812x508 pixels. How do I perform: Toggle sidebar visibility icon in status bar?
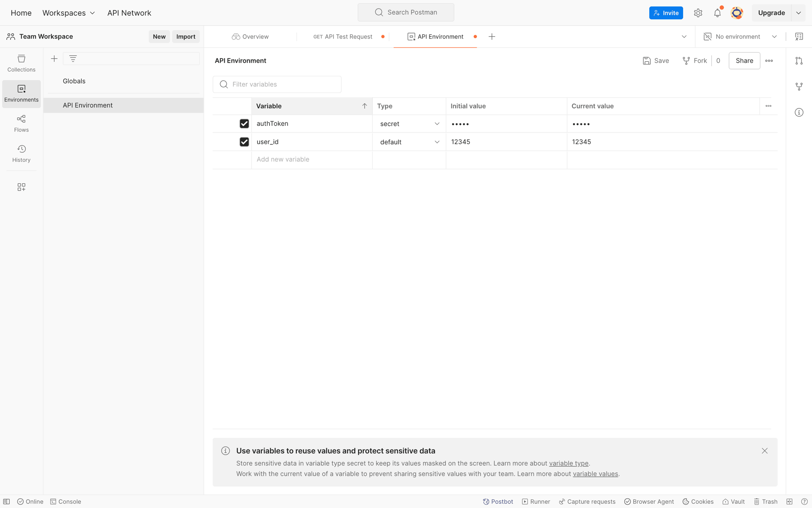click(x=6, y=502)
